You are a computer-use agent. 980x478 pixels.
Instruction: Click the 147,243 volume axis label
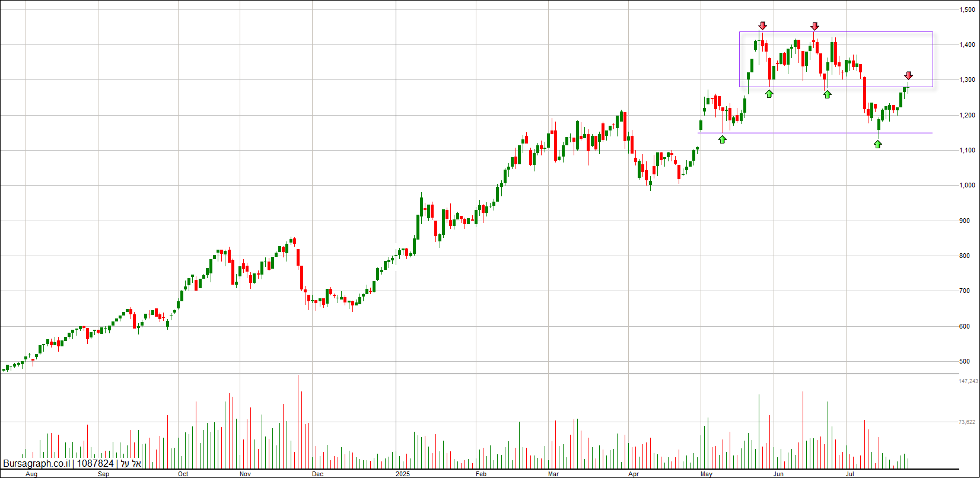[968, 381]
